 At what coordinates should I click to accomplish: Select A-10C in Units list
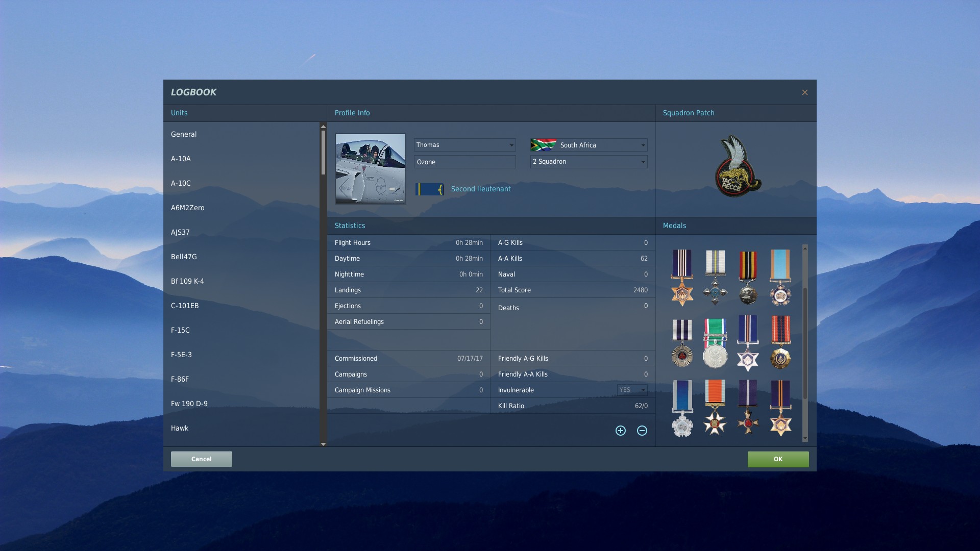181,183
